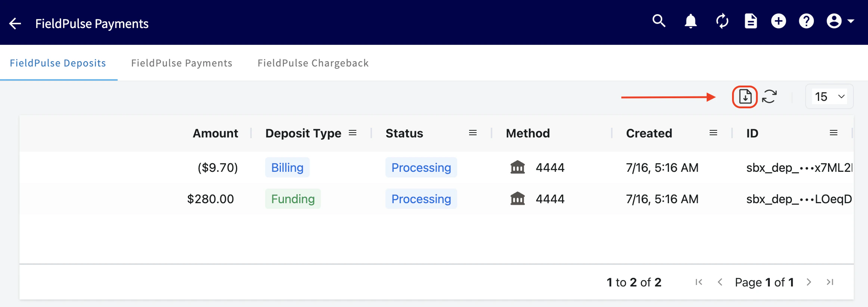The width and height of the screenshot is (868, 307).
Task: Click the 1 to 2 of 2 count
Action: pos(634,282)
